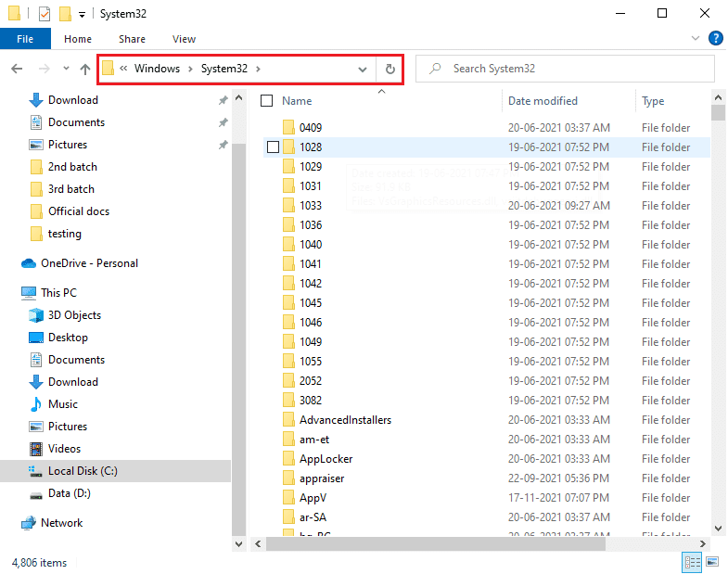The image size is (728, 574).
Task: Click the New Folder quick access icon
Action: 65,14
